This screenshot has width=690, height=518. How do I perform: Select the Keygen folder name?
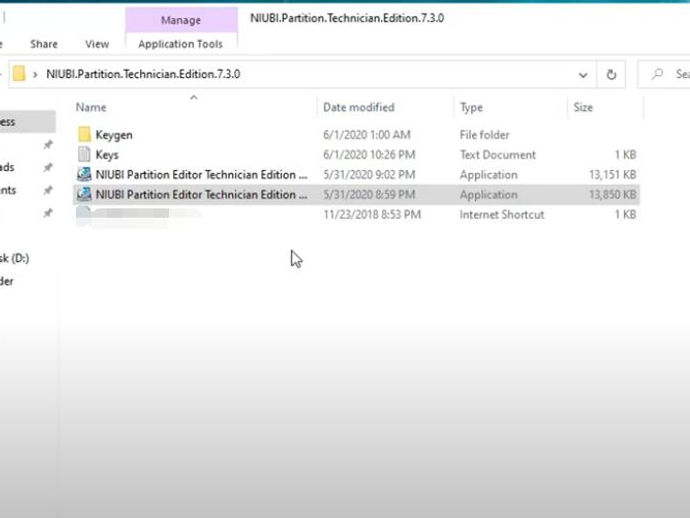tap(114, 135)
